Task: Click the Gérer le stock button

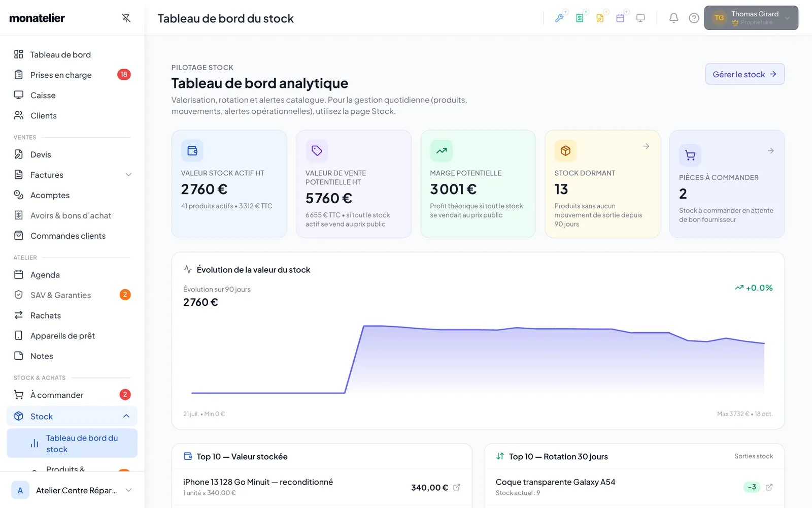Action: coord(745,74)
